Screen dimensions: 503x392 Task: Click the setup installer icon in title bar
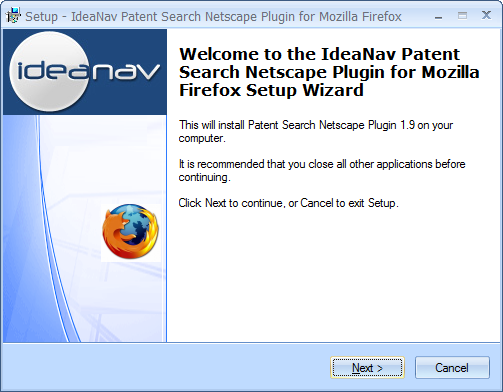(x=13, y=16)
